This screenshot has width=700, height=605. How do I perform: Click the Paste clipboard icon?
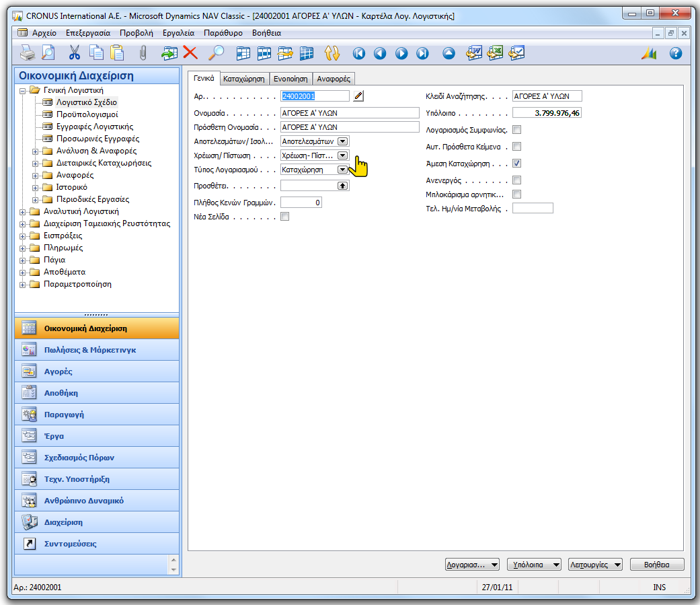[x=117, y=53]
